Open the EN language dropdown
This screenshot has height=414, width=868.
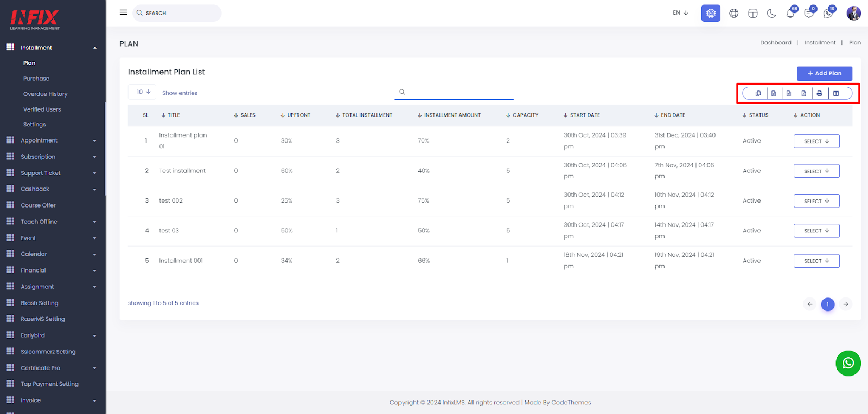680,13
